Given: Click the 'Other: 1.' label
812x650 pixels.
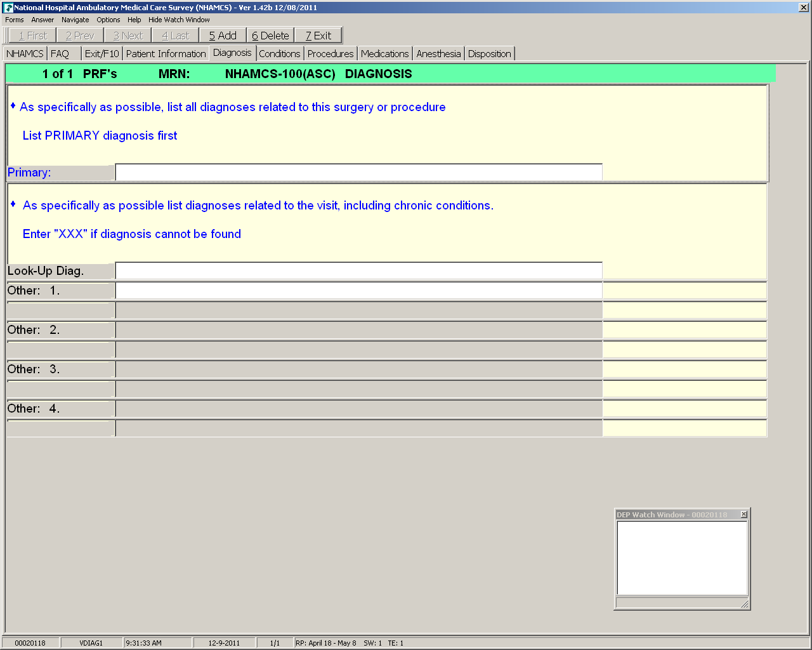Looking at the screenshot, I should coord(34,291).
